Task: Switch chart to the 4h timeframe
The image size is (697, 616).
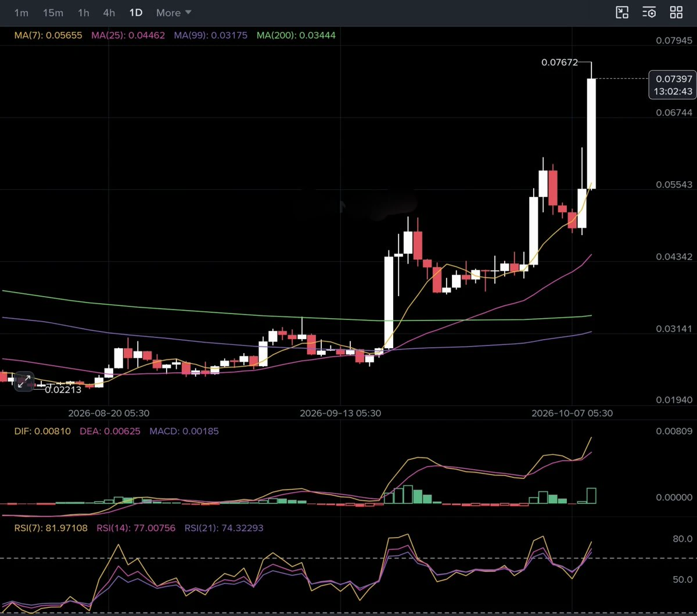Action: [x=109, y=13]
